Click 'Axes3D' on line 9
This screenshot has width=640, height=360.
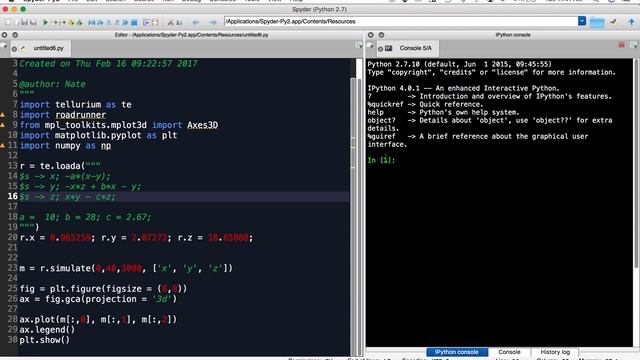(202, 125)
